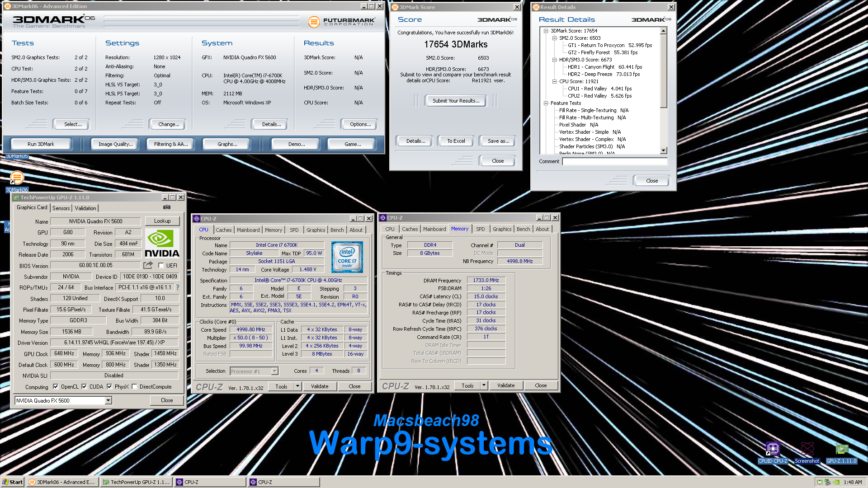Switch to the Validation tab in GPU-Z
Viewport: 868px width, 488px height.
click(x=85, y=208)
